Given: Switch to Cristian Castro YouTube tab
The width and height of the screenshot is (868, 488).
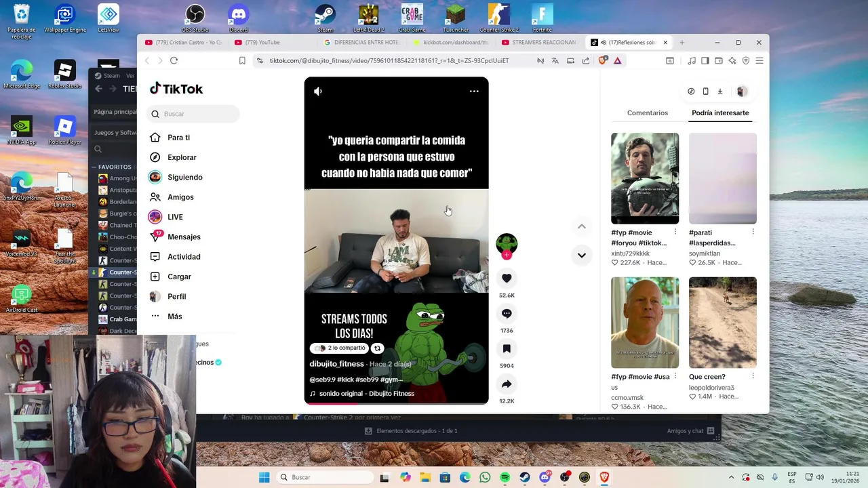Looking at the screenshot, I should coord(184,42).
